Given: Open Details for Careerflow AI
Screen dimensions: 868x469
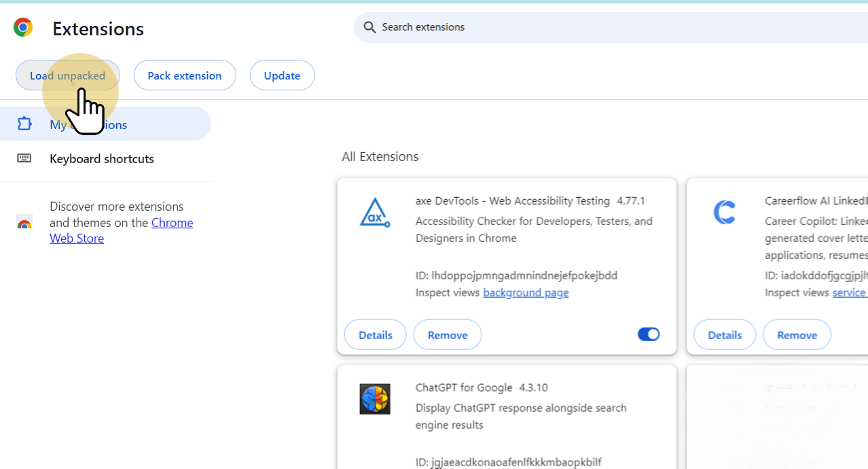Looking at the screenshot, I should point(725,335).
